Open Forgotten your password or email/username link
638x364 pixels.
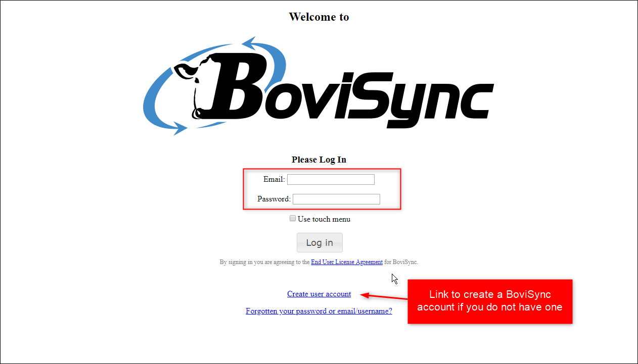coord(319,311)
